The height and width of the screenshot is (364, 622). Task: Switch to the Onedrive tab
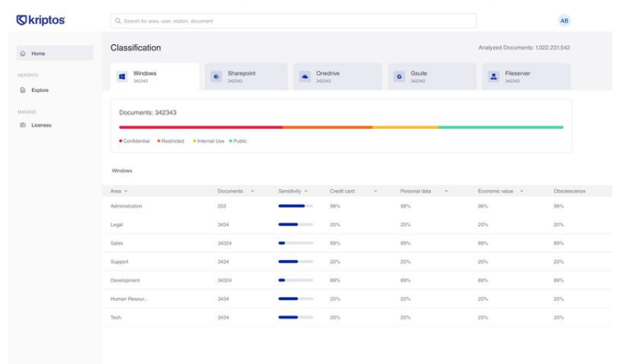click(336, 77)
